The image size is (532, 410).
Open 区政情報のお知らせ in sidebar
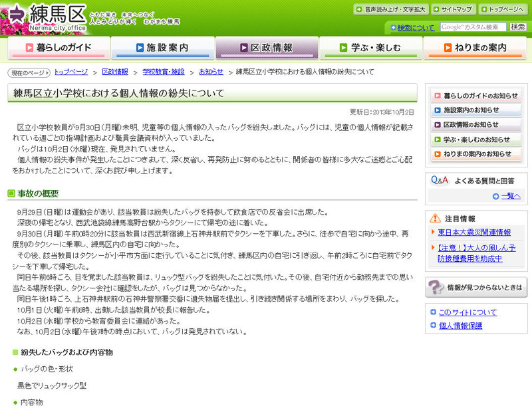point(475,125)
